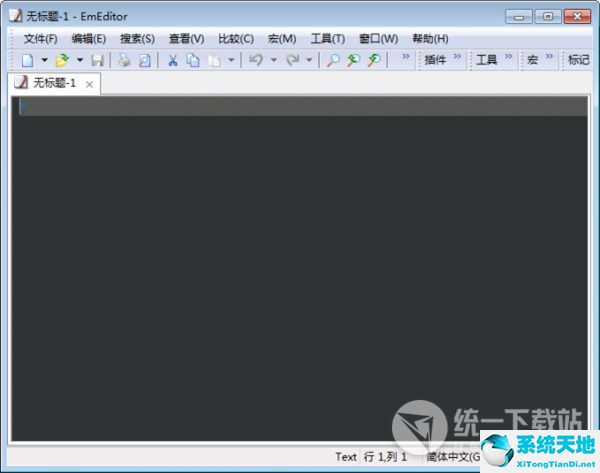Image resolution: width=600 pixels, height=473 pixels.
Task: Create a new document with New icon
Action: (x=28, y=60)
